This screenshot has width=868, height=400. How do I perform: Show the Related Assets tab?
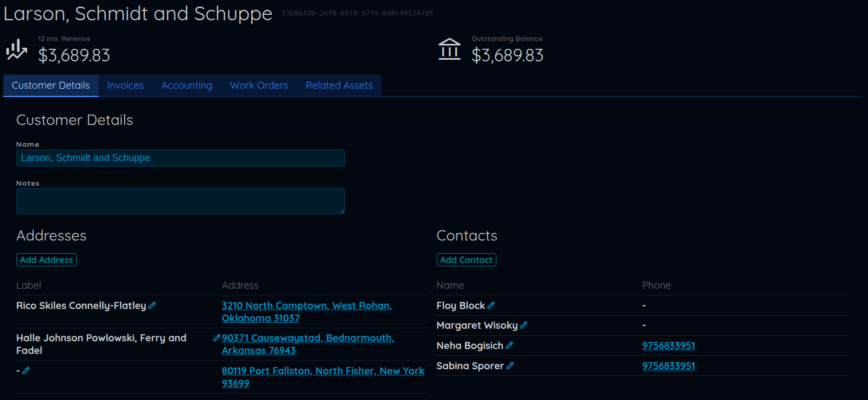coord(339,85)
